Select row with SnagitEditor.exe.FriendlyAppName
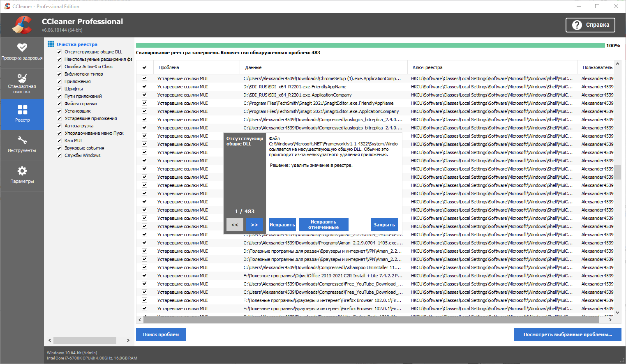 (x=375, y=103)
